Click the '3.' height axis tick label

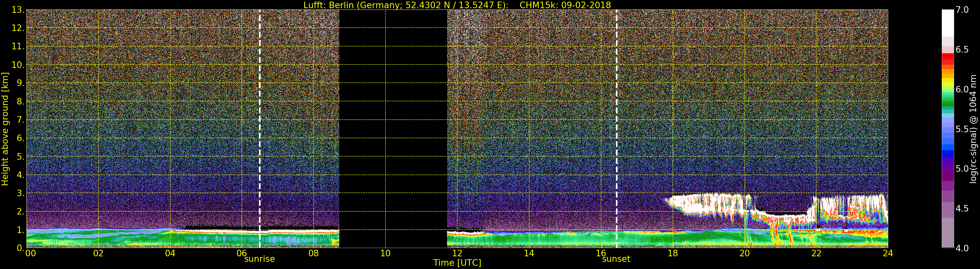pyautogui.click(x=21, y=193)
